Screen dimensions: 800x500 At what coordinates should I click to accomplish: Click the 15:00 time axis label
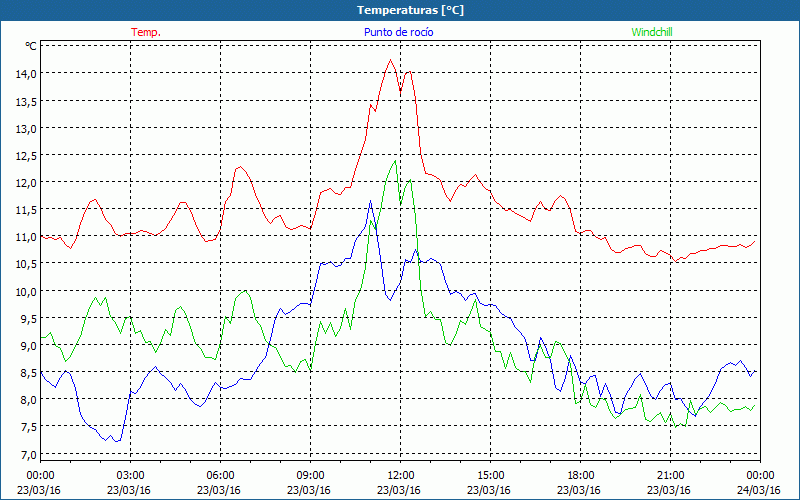pos(490,476)
